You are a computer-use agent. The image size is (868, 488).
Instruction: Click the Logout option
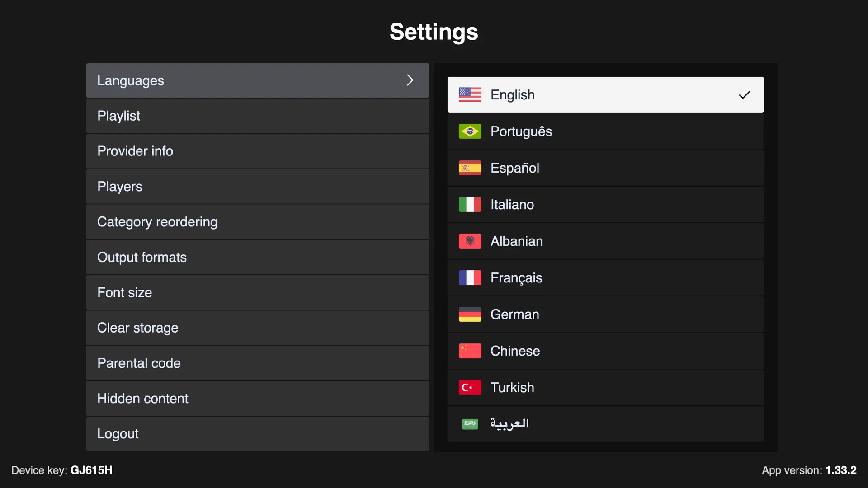click(257, 434)
